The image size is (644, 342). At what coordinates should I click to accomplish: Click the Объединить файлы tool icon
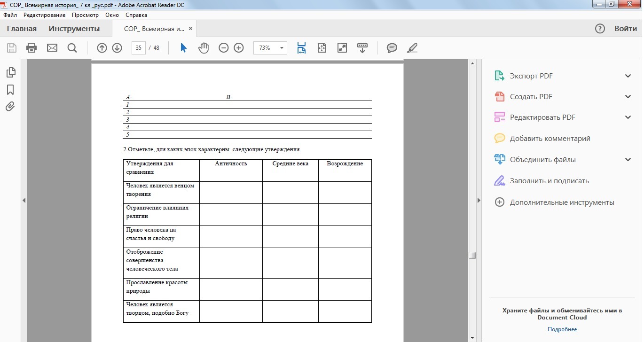(499, 160)
